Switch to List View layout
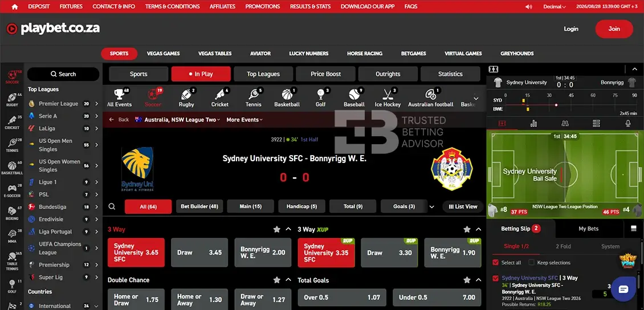This screenshot has height=310, width=644. coord(463,206)
